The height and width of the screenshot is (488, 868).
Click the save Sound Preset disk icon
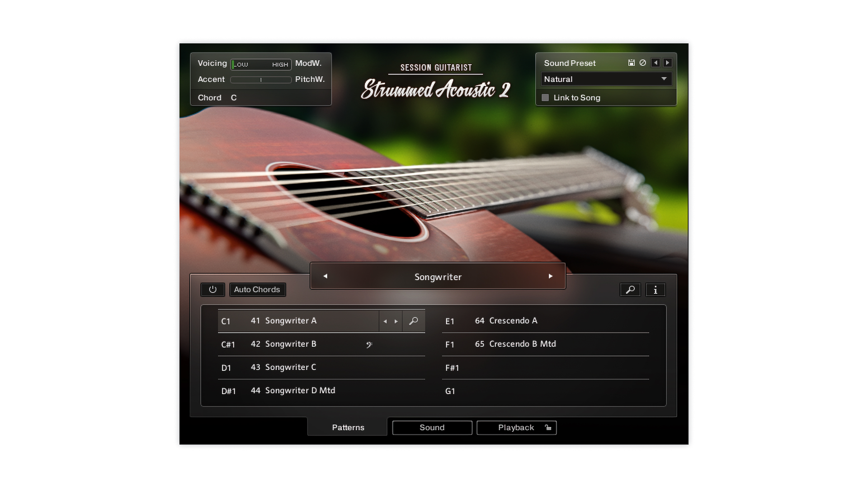[x=631, y=63]
